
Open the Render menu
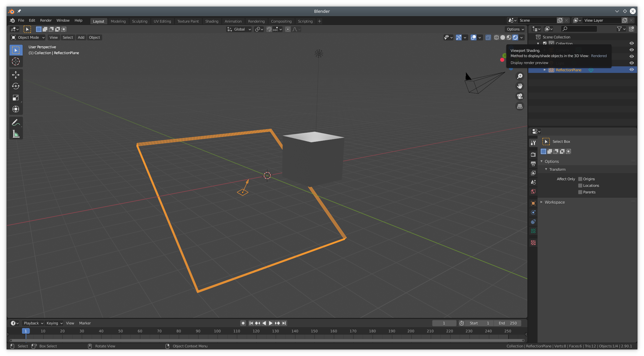[46, 20]
